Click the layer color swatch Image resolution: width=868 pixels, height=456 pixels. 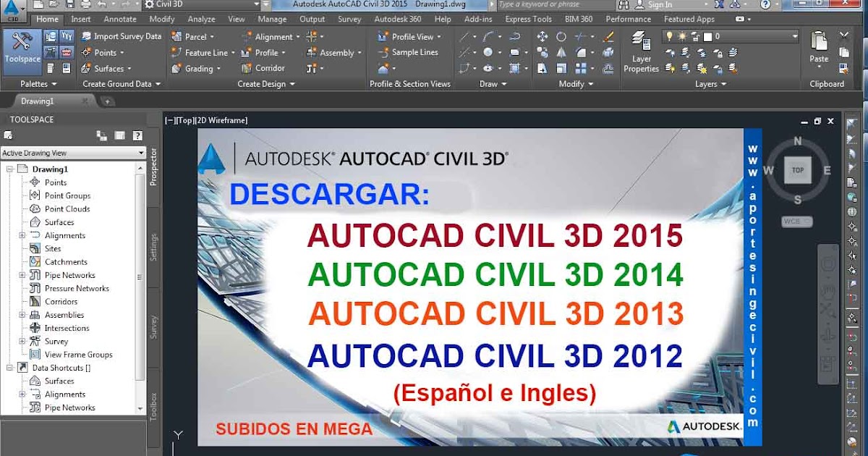(708, 36)
